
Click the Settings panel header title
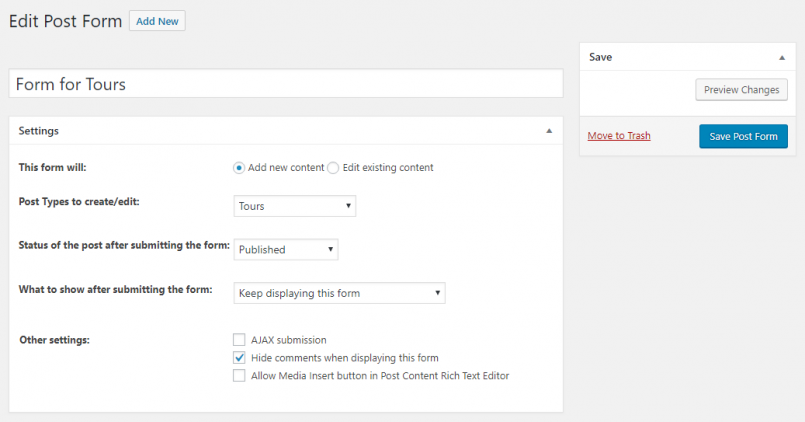click(39, 131)
